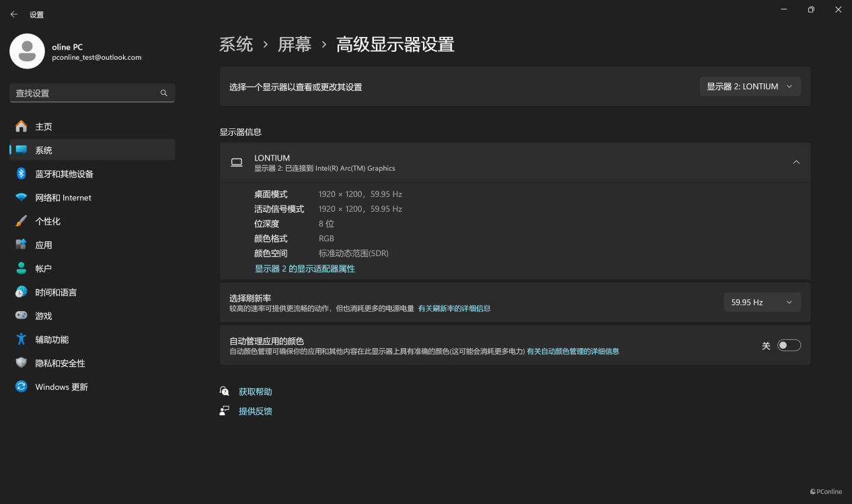Click the Gaming controller icon

tap(22, 316)
